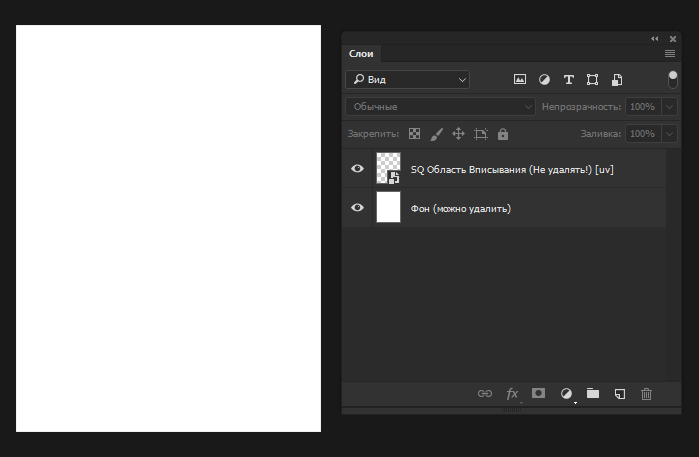699x457 pixels.
Task: Open the Вид filter type dropdown
Action: pyautogui.click(x=407, y=79)
